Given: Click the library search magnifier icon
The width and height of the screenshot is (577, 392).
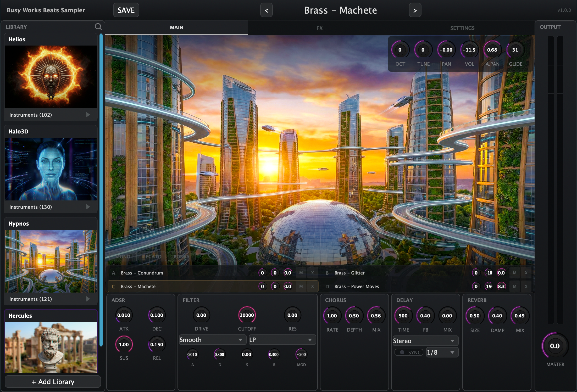Looking at the screenshot, I should (x=98, y=27).
